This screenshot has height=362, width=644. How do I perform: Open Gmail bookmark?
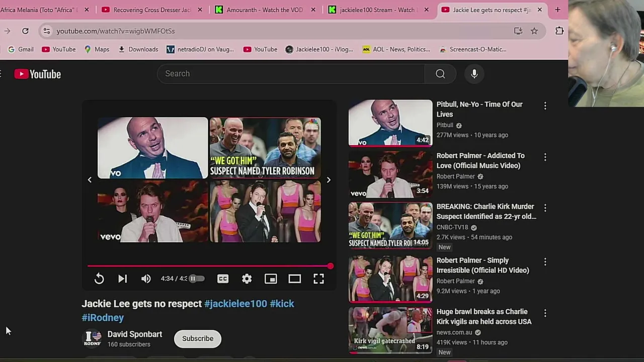[21, 49]
